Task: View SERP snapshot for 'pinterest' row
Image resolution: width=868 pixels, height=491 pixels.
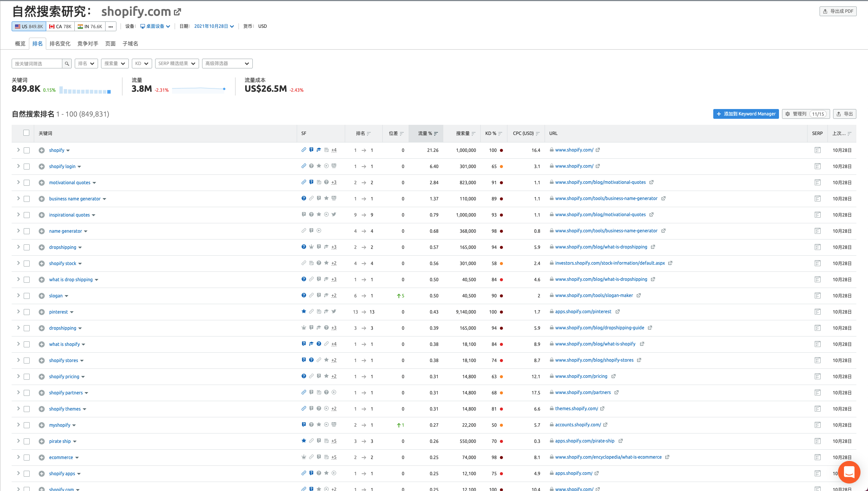Action: (x=818, y=312)
